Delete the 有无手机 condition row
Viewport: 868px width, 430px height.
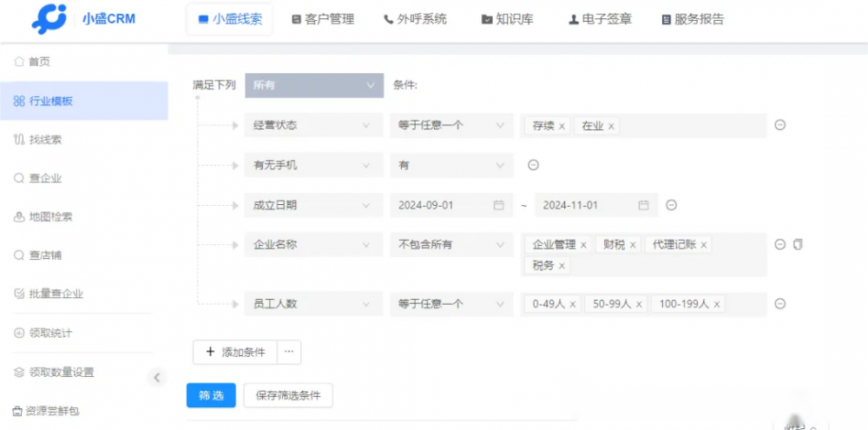click(x=534, y=165)
